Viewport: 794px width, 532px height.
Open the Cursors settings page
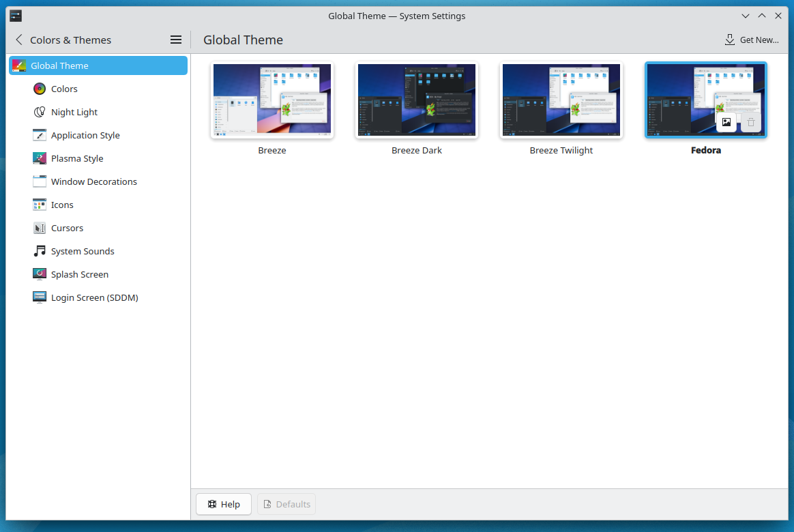coord(98,228)
